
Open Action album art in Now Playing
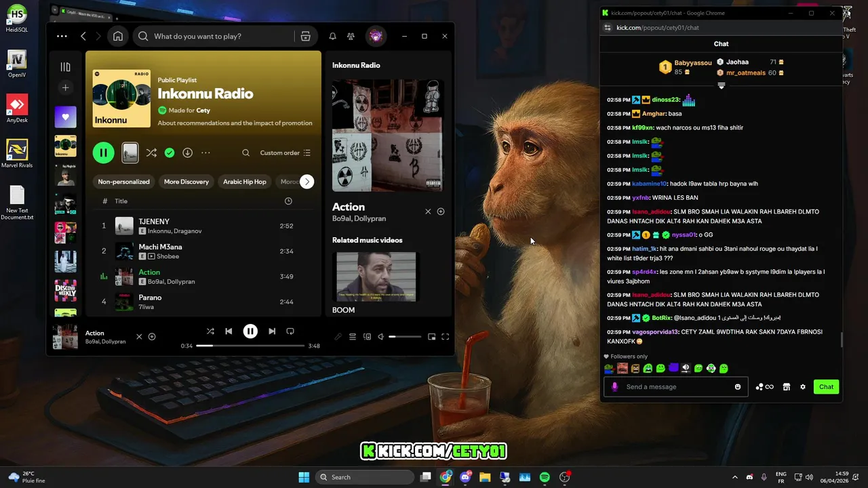[389, 136]
